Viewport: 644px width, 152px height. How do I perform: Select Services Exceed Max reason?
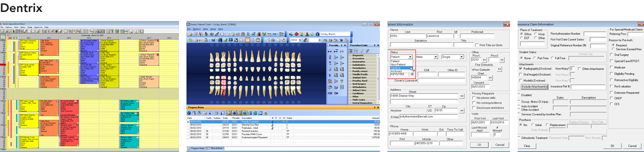[x=613, y=49]
